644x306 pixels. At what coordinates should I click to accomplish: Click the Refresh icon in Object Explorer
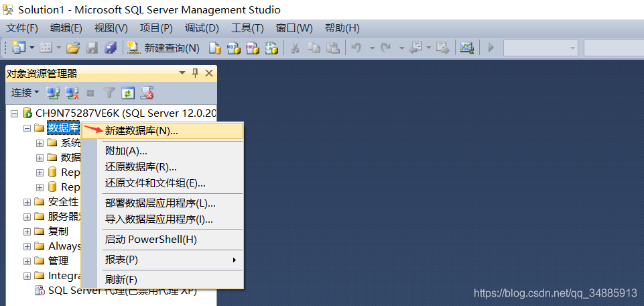128,93
